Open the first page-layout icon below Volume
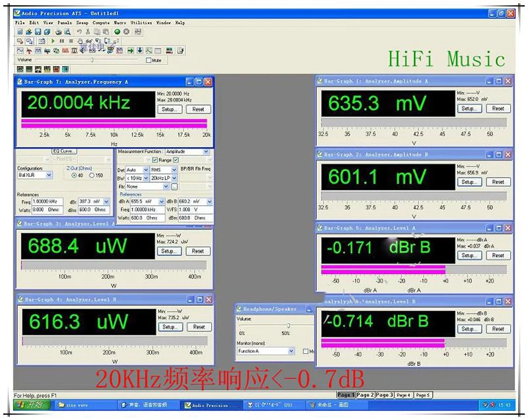The height and width of the screenshot is (420, 528). 20,69
